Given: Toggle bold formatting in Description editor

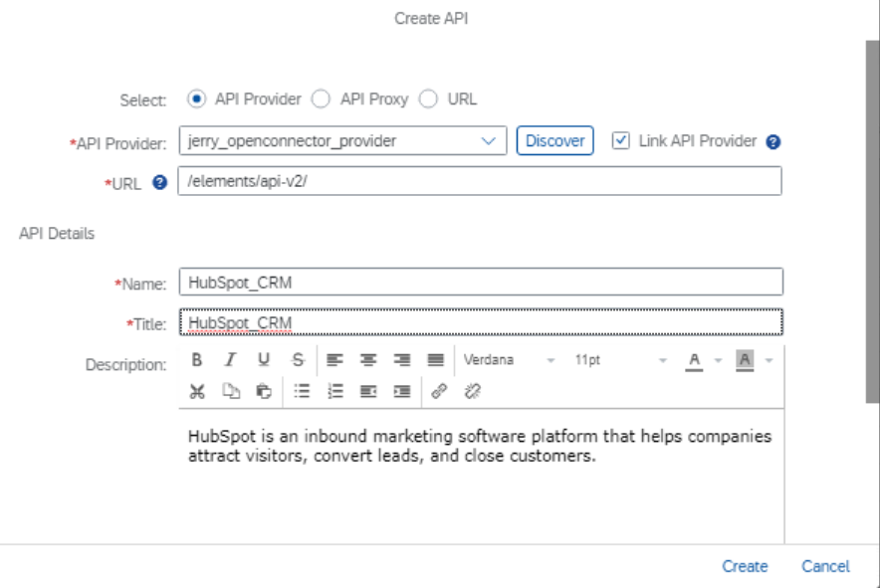Looking at the screenshot, I should 196,359.
